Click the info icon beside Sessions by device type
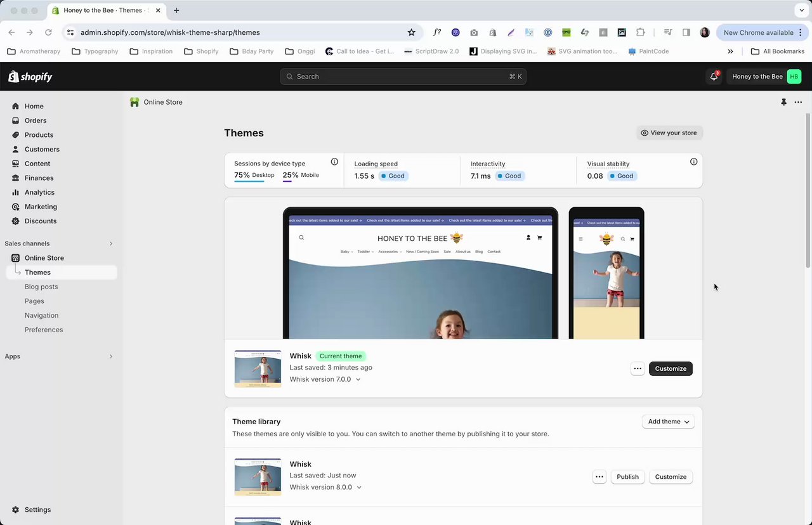This screenshot has width=812, height=525. click(x=334, y=162)
